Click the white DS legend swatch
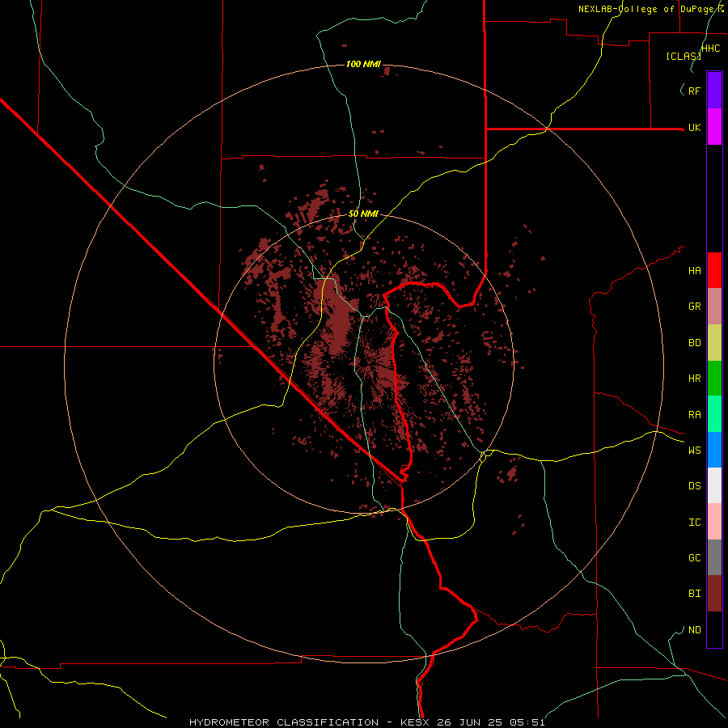This screenshot has width=728, height=728. tap(714, 485)
